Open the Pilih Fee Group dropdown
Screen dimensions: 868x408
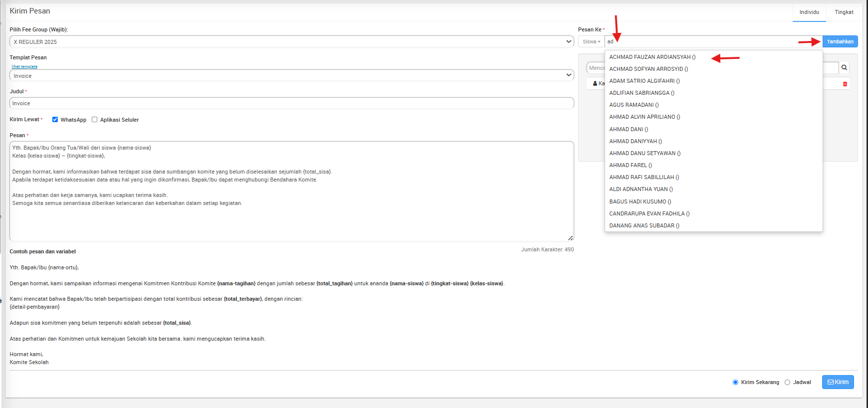coord(291,42)
